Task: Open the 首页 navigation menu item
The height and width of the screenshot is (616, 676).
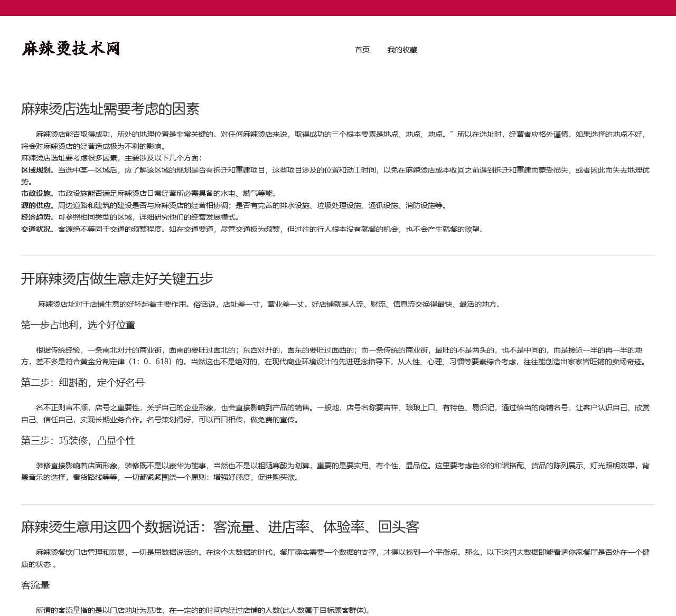Action: click(x=362, y=50)
